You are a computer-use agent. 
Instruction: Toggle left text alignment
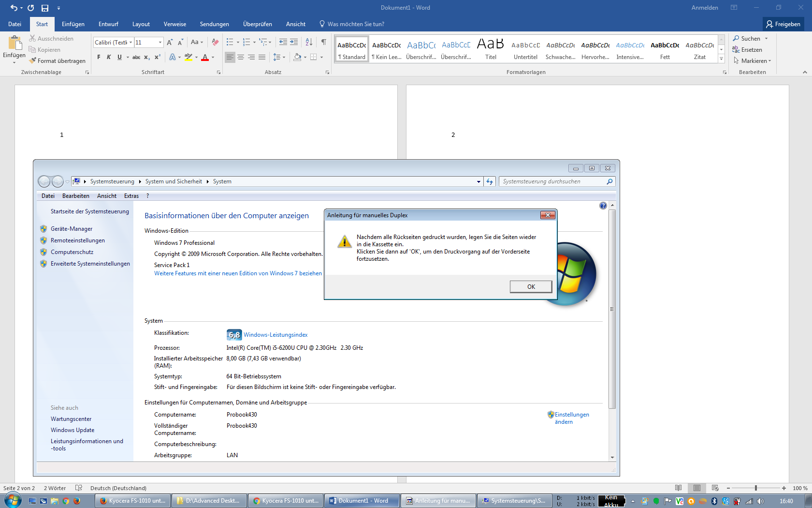tap(230, 57)
